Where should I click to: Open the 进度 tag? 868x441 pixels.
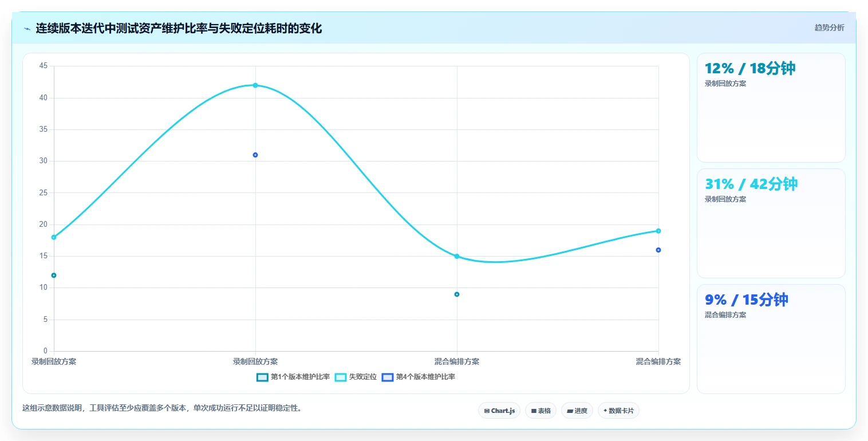[x=577, y=411]
